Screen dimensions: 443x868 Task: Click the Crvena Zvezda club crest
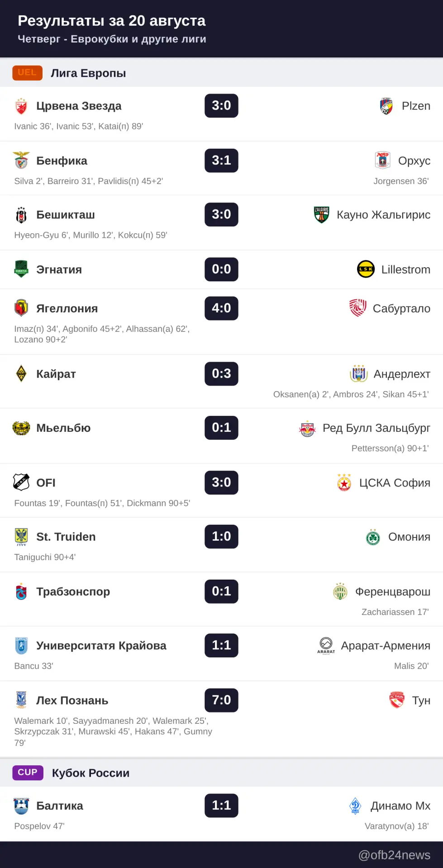(x=21, y=106)
